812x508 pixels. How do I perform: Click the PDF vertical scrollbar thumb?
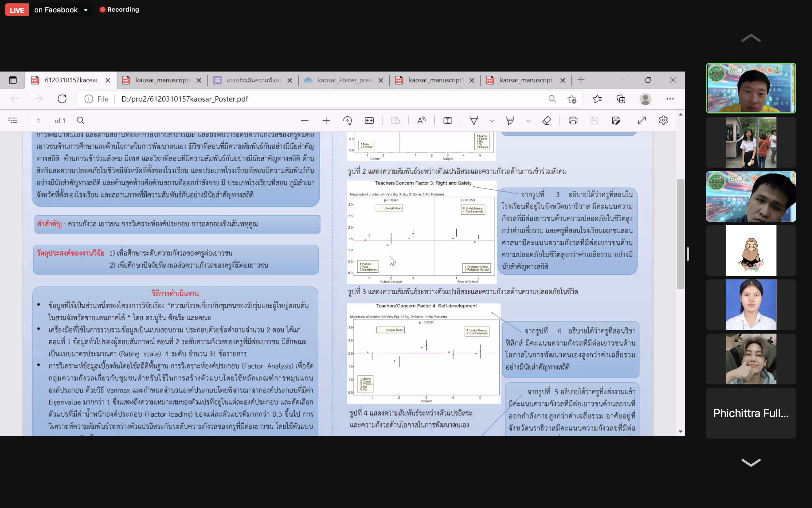[x=680, y=234]
